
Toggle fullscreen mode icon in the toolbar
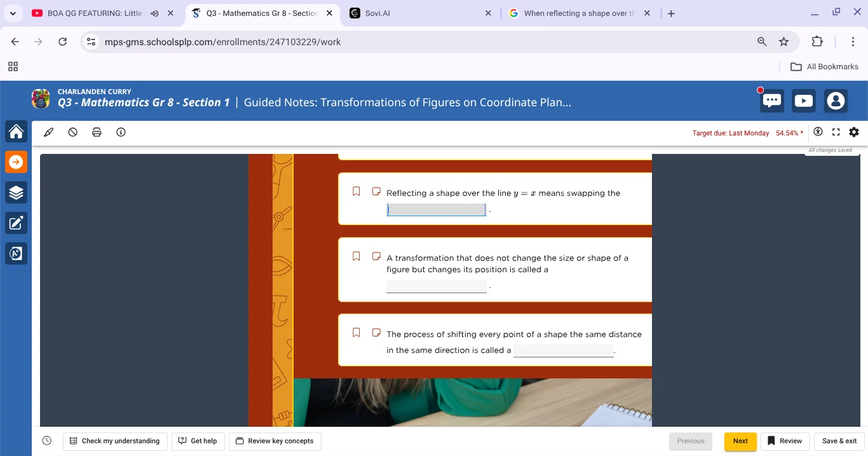pos(836,132)
